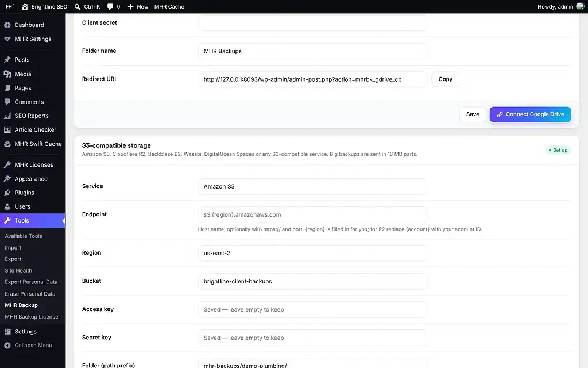
Task: Open MHR Cache admin bar menu
Action: click(x=169, y=6)
